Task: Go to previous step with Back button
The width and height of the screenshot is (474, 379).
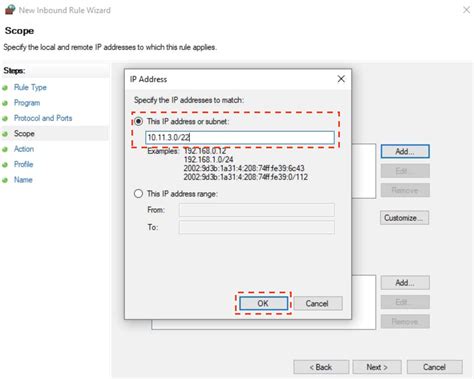Action: tap(321, 367)
